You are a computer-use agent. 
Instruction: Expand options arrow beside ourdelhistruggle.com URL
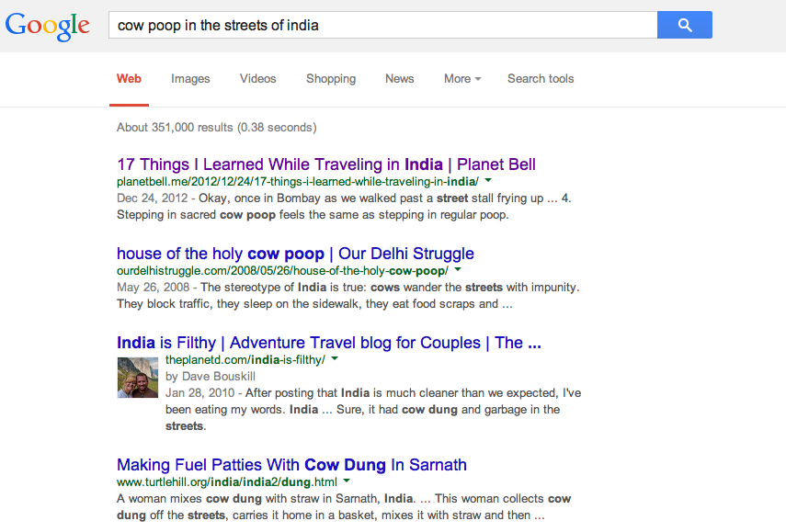click(x=458, y=271)
